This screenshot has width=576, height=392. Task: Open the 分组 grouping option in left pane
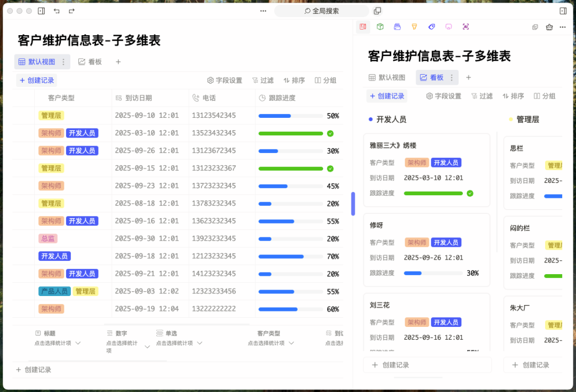[325, 81]
